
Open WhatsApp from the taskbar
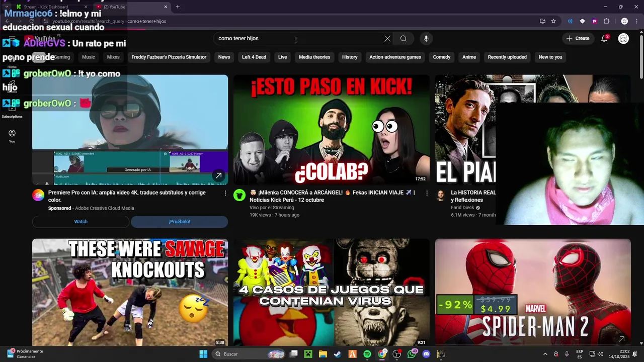(412, 354)
